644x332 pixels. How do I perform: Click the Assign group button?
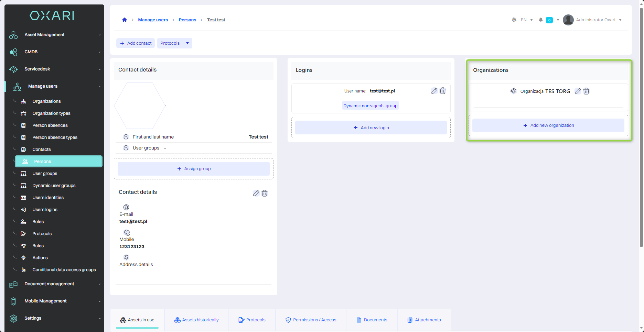coord(193,169)
